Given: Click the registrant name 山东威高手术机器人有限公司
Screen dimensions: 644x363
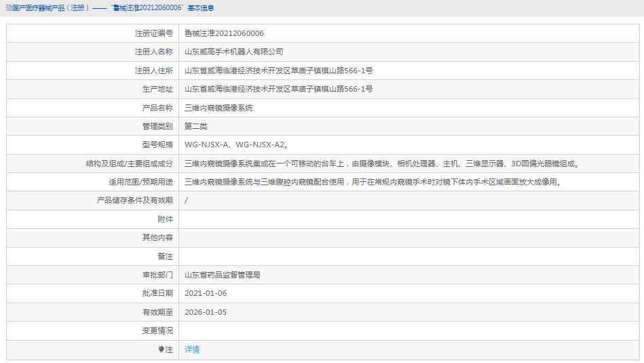Looking at the screenshot, I should tap(234, 52).
